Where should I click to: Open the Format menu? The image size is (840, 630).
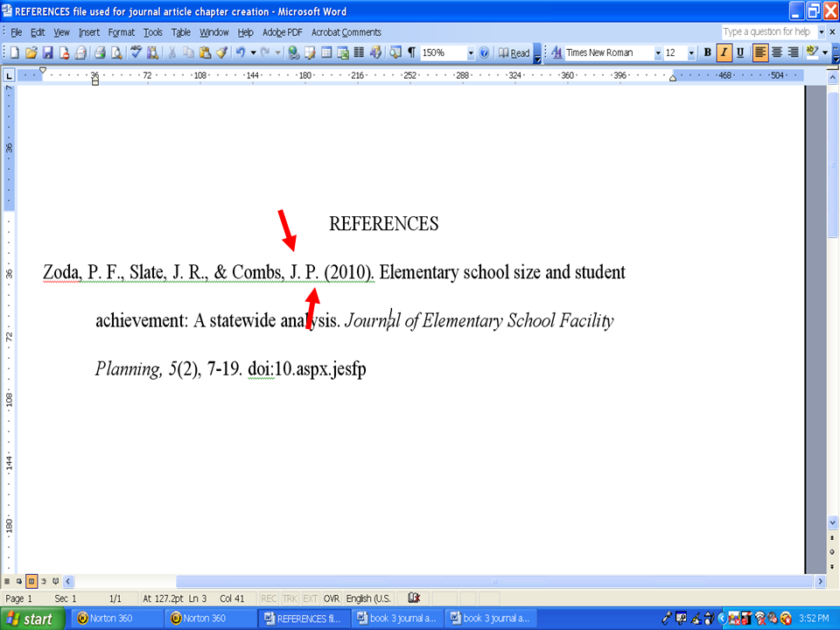click(122, 32)
